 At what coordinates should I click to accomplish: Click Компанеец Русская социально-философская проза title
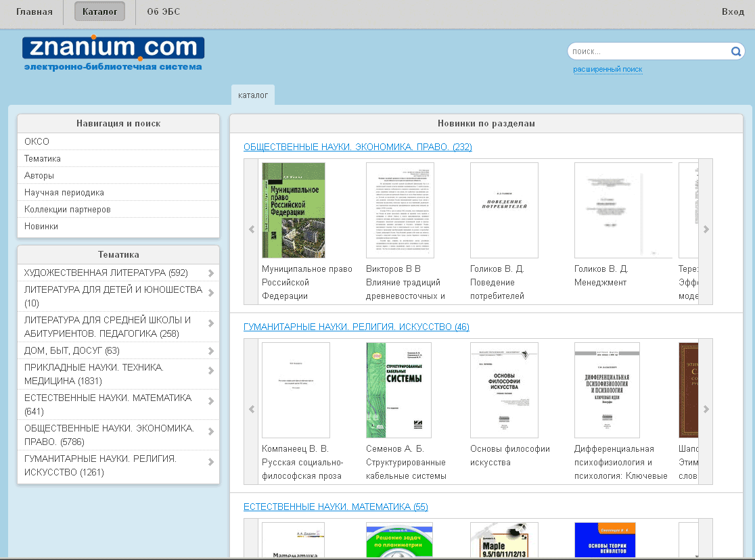[302, 462]
